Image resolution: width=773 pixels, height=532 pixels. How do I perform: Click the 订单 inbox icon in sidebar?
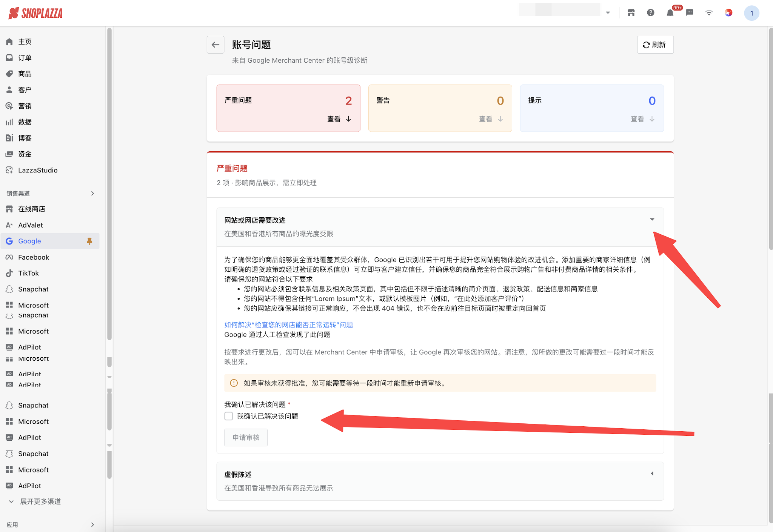9,58
